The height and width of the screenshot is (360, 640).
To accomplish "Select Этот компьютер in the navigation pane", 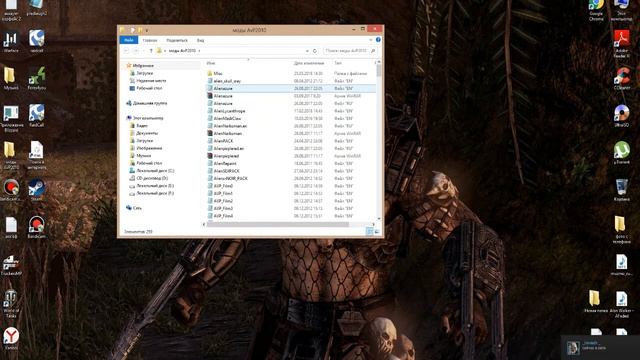I will tap(148, 118).
